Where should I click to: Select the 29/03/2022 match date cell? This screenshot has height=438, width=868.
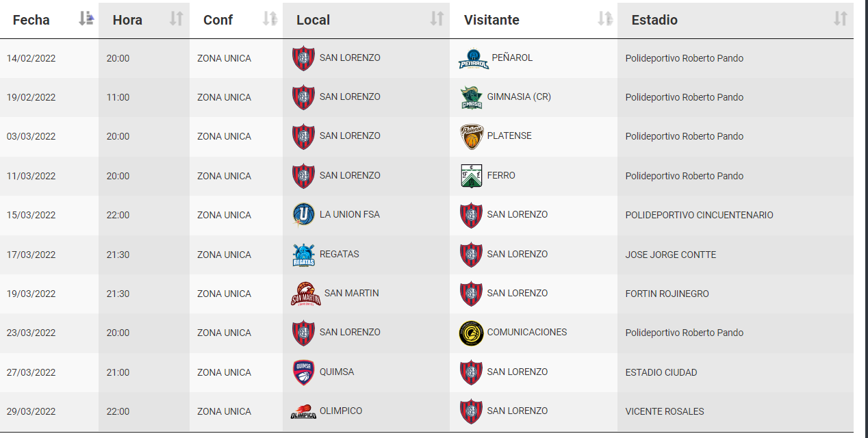(49, 412)
